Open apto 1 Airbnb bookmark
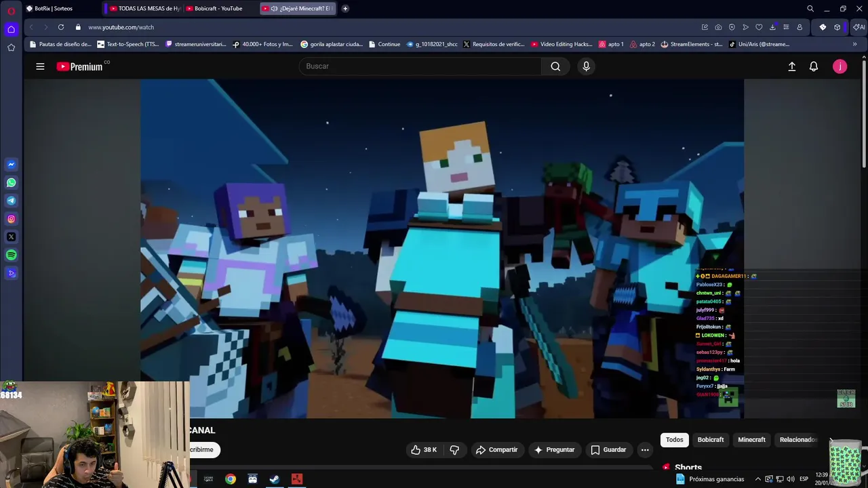This screenshot has height=488, width=868. 611,44
